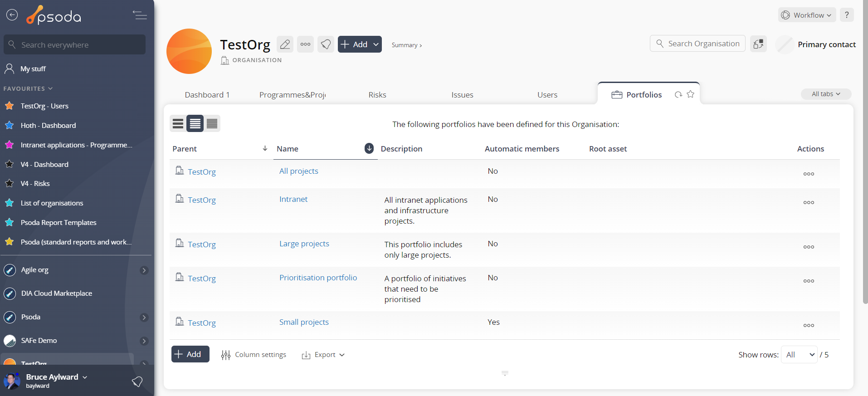Click the My stuff user icon
Image resolution: width=868 pixels, height=396 pixels.
(9, 68)
